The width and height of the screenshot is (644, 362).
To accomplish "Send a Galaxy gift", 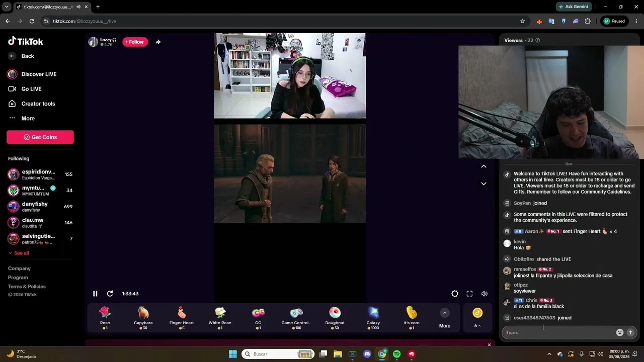I will tap(373, 318).
